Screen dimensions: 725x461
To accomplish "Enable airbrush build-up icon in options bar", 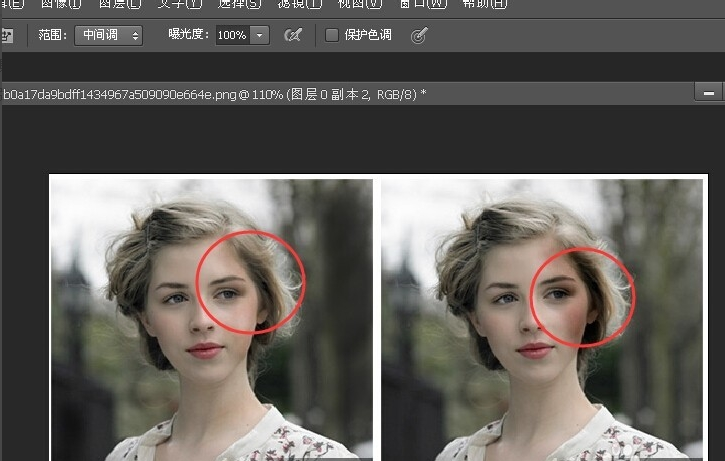I will (x=292, y=35).
